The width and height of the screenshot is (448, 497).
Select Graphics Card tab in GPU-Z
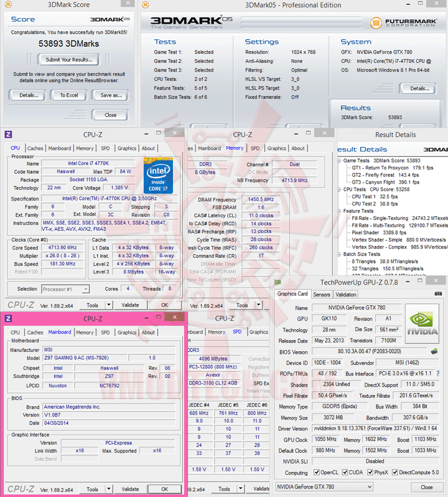click(292, 294)
